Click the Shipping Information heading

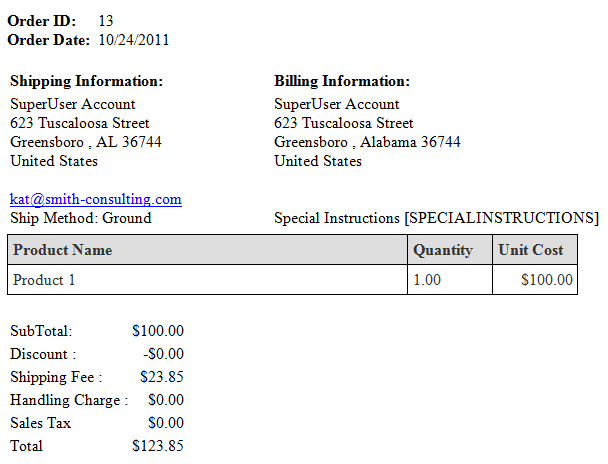point(86,81)
